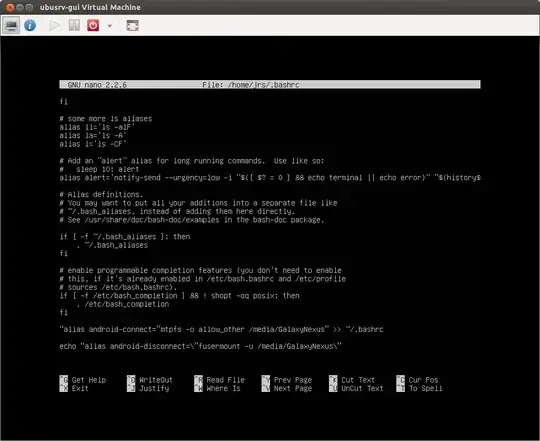Click the Read File shortcut label
Screen dimensions: 540x441
(226, 380)
